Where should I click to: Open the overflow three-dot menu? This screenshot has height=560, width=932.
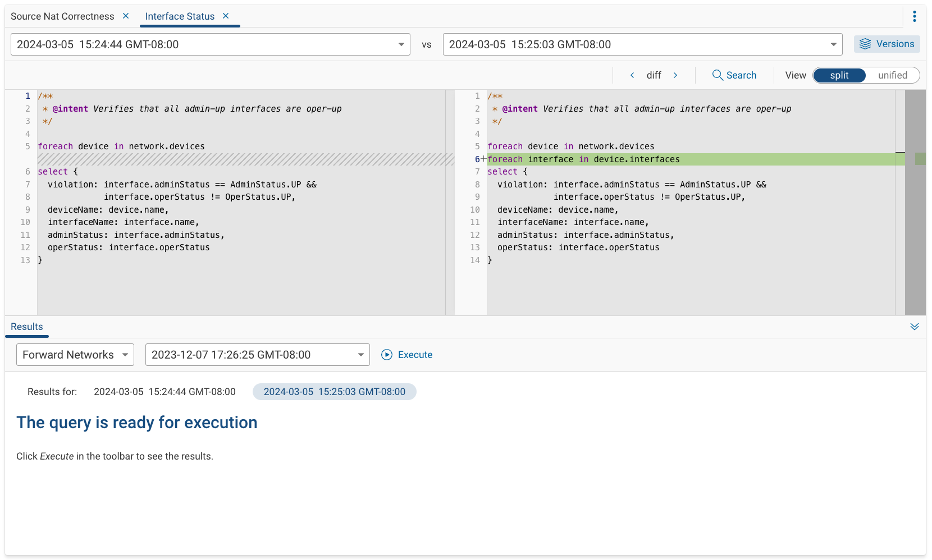coord(915,16)
